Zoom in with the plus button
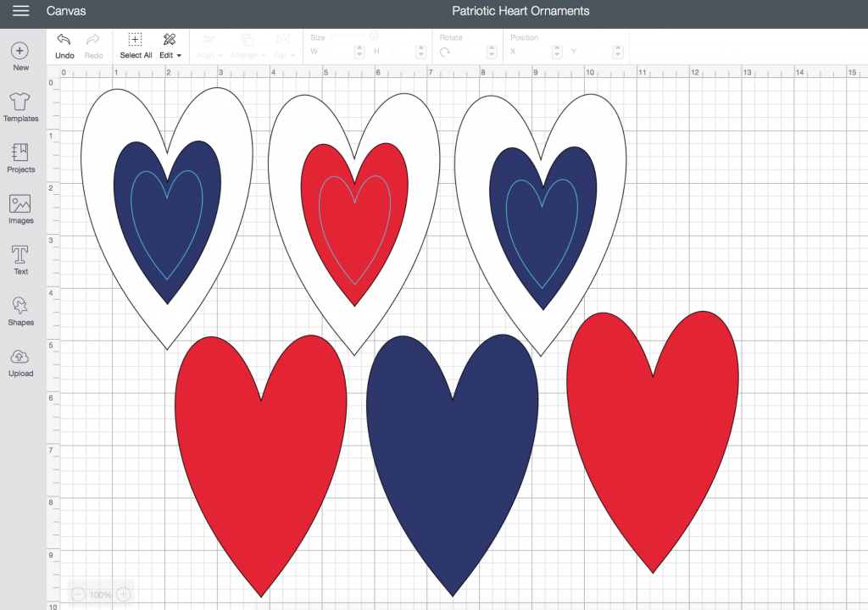Screen dimensions: 868x610 click(124, 595)
